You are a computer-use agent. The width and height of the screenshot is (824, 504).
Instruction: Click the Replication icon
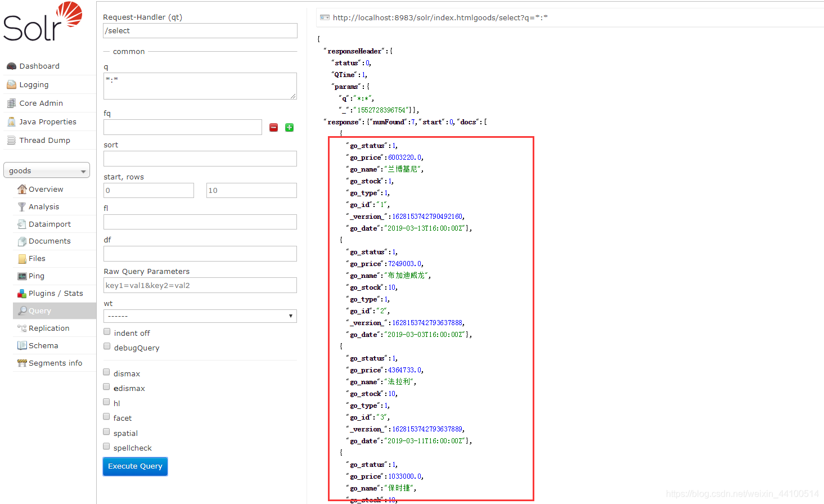coord(22,328)
